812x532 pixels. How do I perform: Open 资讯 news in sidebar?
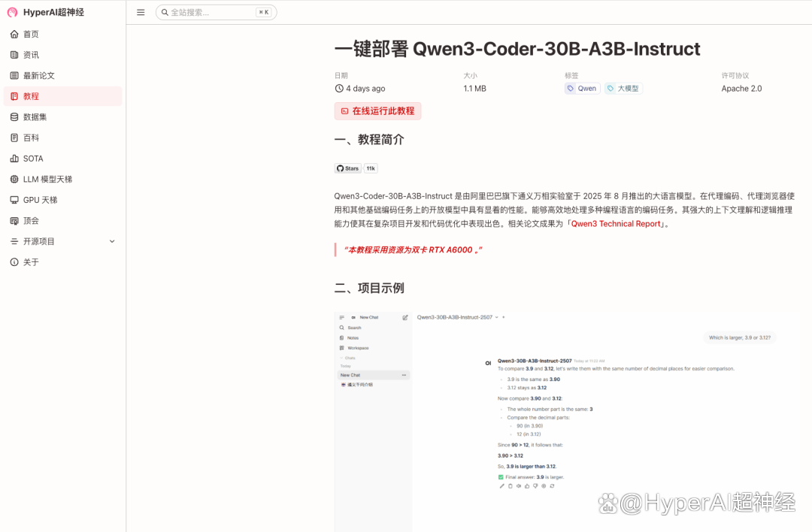(x=31, y=55)
